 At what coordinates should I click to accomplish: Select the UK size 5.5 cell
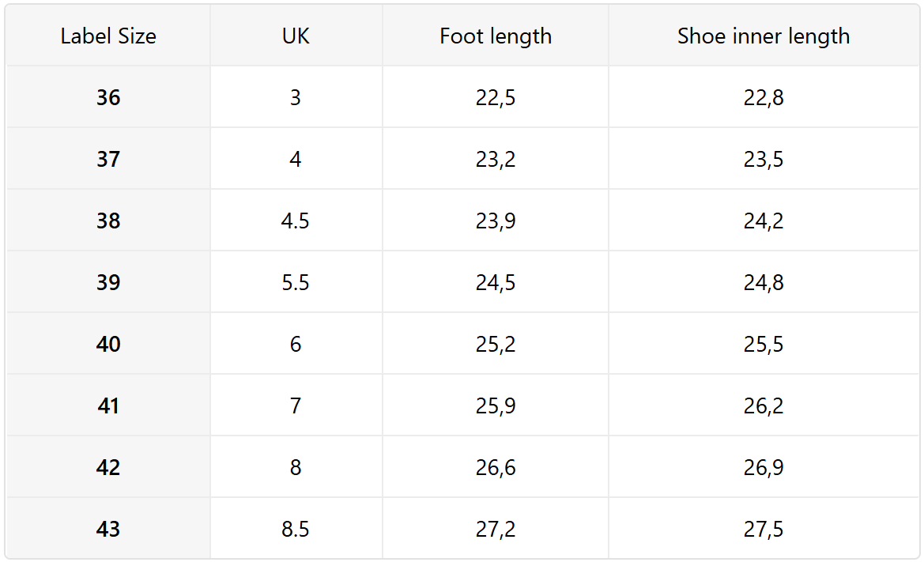tap(296, 283)
